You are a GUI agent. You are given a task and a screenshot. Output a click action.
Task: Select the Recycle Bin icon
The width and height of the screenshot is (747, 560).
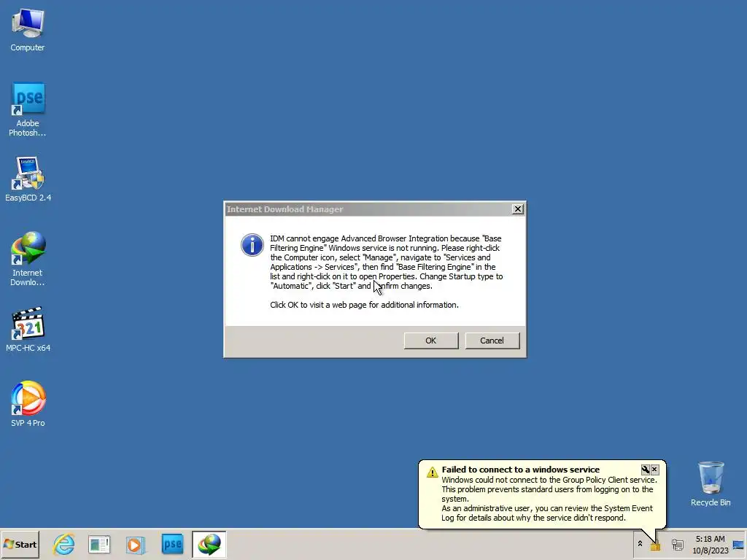coord(711,483)
